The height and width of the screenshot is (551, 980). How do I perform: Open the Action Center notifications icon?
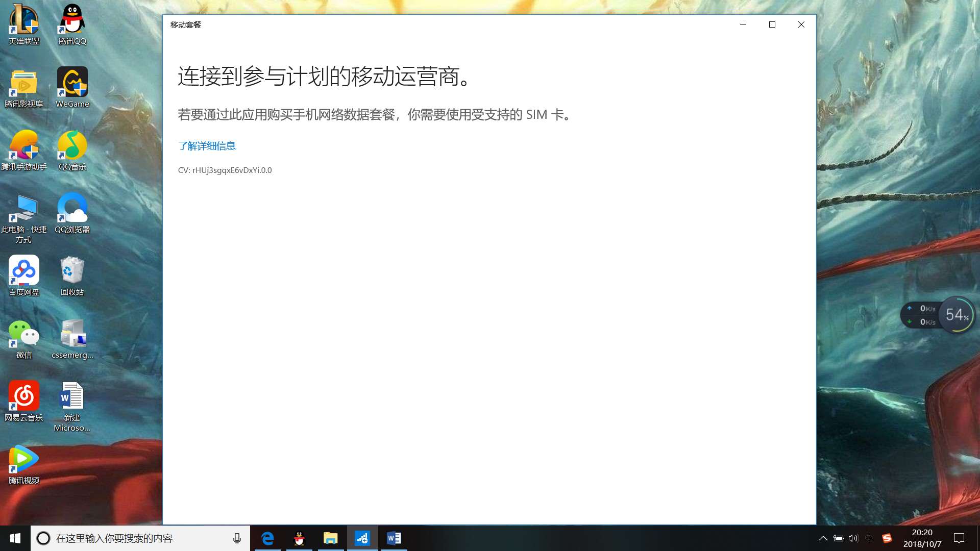(x=959, y=538)
